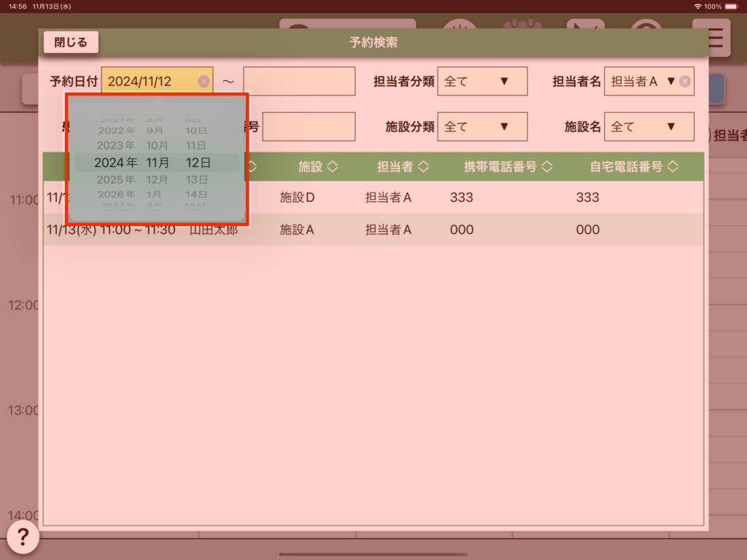This screenshot has width=747, height=560.
Task: Select 2023年 in the year wheel
Action: (115, 145)
